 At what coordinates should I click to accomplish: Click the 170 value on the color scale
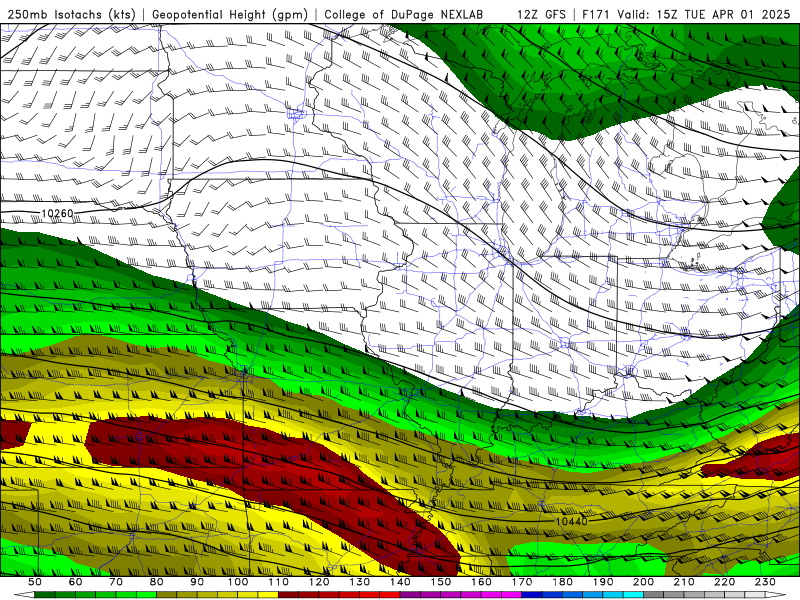pos(522,582)
